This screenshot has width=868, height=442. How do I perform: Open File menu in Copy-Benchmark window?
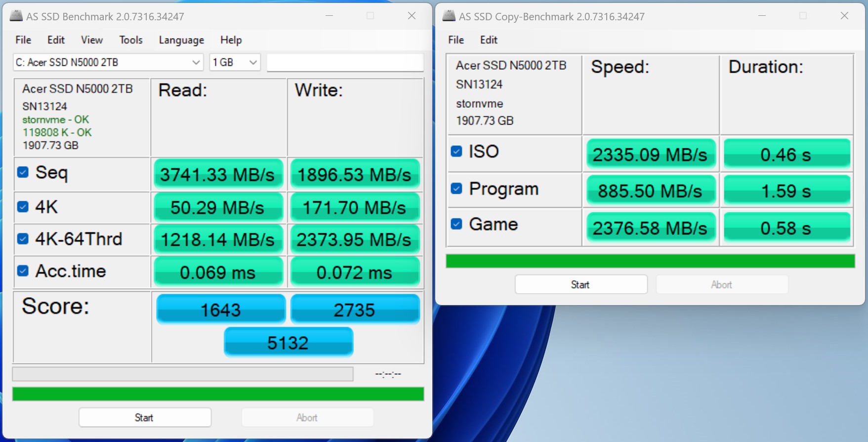pyautogui.click(x=456, y=40)
